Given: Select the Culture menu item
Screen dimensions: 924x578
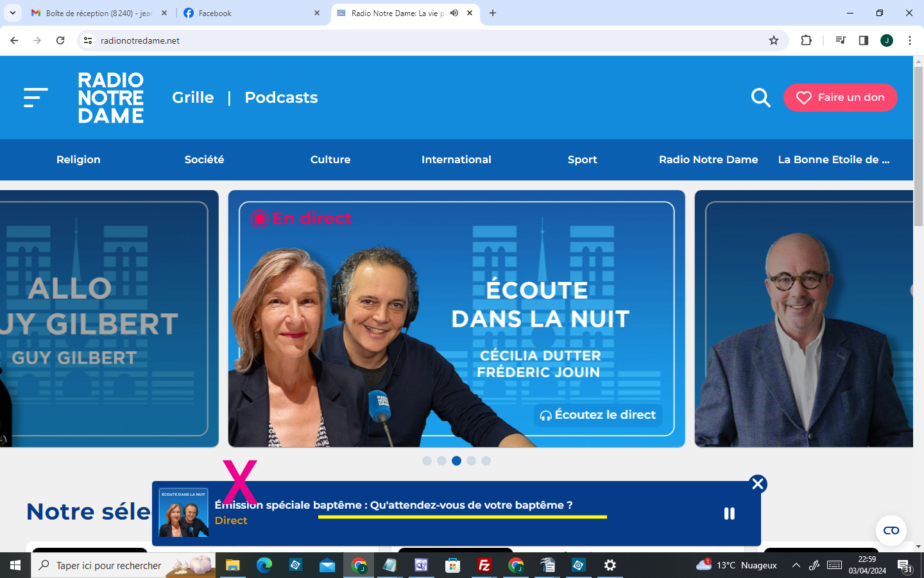Looking at the screenshot, I should point(330,159).
